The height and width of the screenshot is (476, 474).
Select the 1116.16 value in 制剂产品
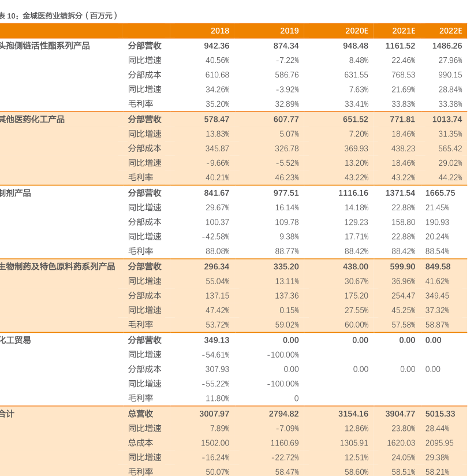tap(353, 193)
